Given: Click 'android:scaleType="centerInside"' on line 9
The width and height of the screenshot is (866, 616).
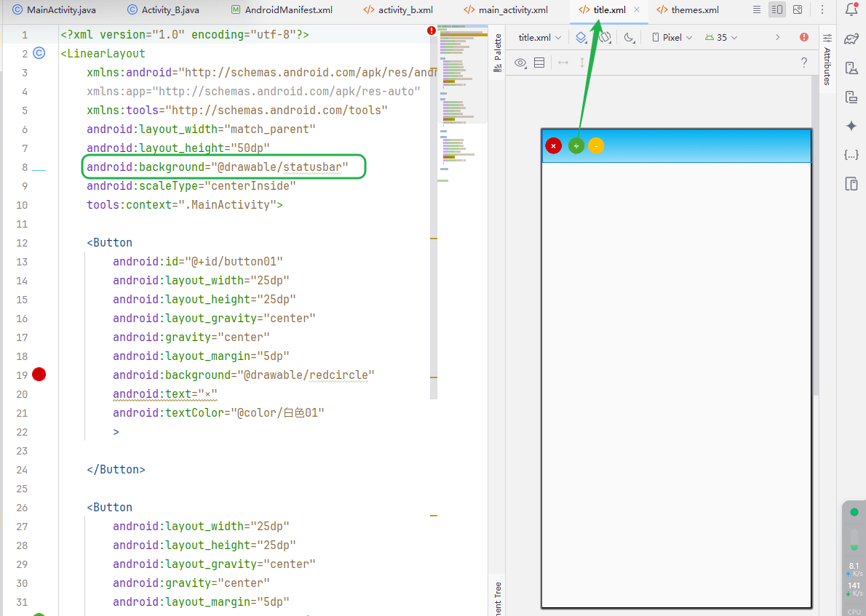Looking at the screenshot, I should point(191,186).
